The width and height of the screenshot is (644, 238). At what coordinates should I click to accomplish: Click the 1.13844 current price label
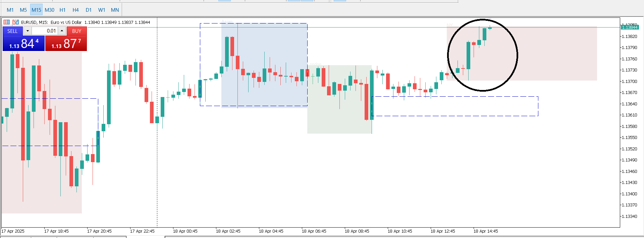tap(629, 27)
